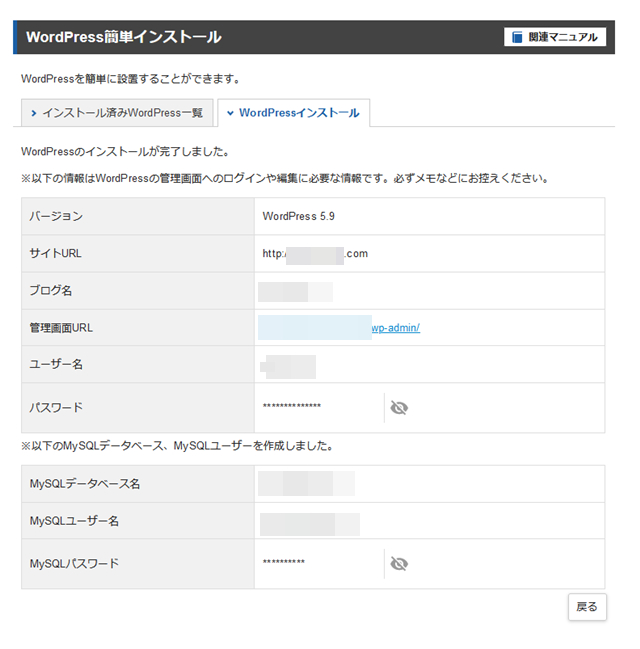Click the book icon in 関連マニュアル
Viewport: 640px width, 649px height.
tap(517, 37)
